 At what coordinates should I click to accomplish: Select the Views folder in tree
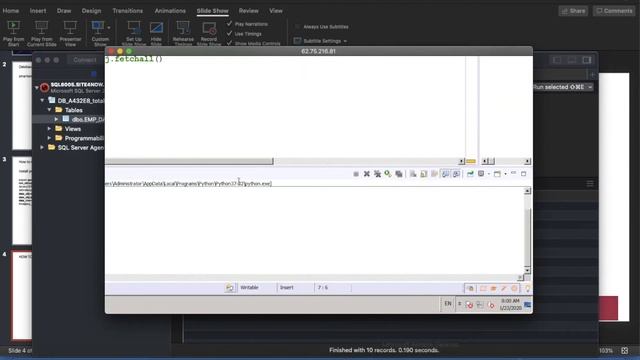pos(73,129)
